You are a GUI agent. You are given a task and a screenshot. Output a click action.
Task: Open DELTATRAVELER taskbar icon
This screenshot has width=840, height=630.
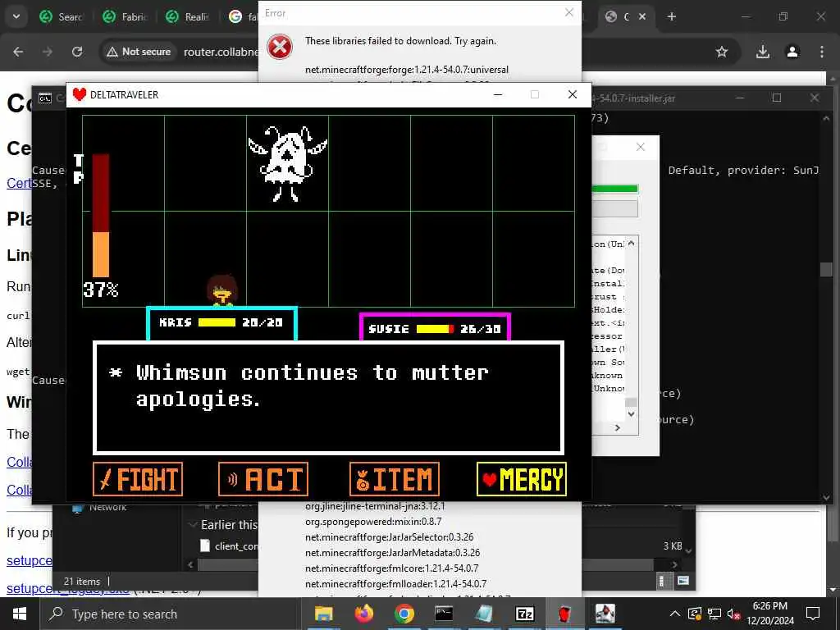point(564,614)
